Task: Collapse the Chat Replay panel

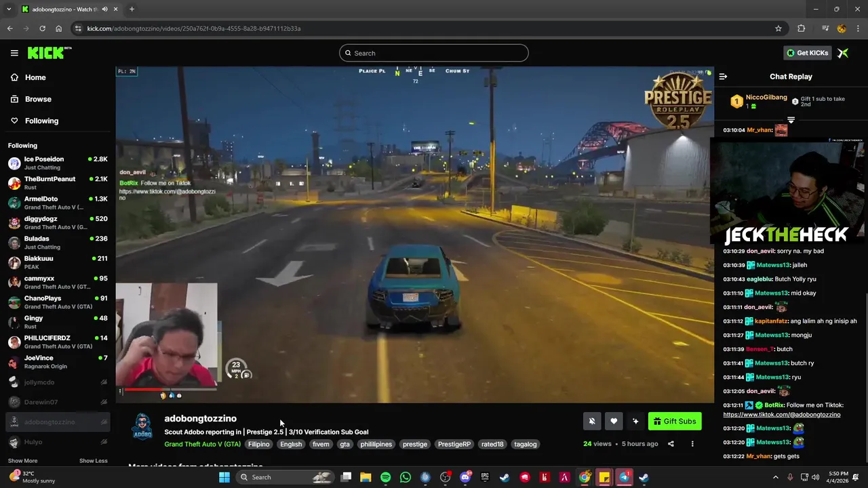Action: click(x=723, y=77)
